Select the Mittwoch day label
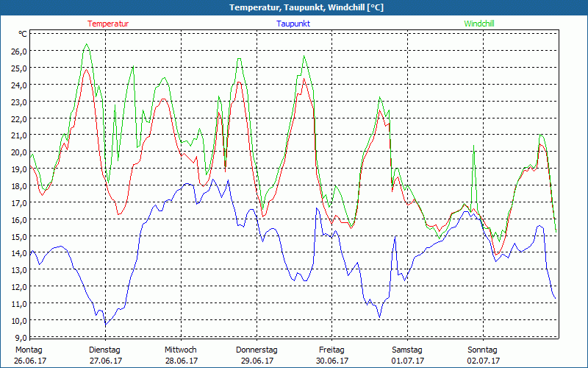 click(x=181, y=350)
